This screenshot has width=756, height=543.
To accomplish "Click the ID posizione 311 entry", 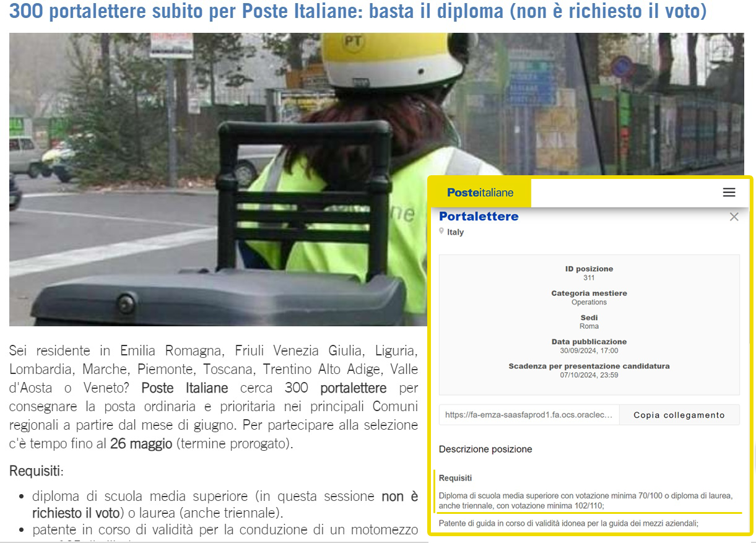I will coord(589,273).
